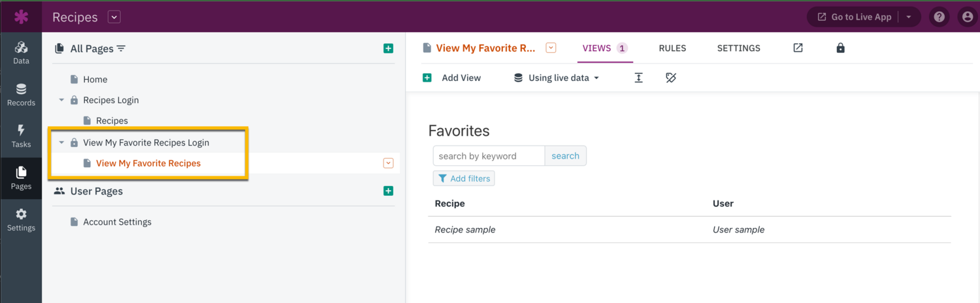This screenshot has height=303, width=980.
Task: Open the Using live data dropdown
Action: pyautogui.click(x=557, y=78)
